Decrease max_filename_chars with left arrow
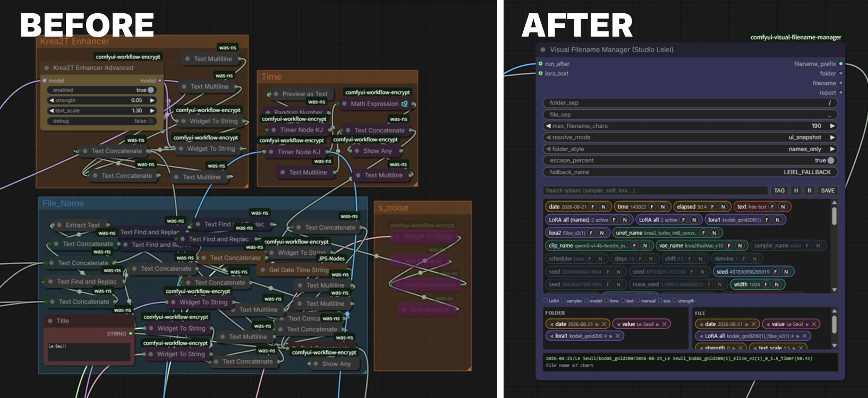 pyautogui.click(x=548, y=126)
